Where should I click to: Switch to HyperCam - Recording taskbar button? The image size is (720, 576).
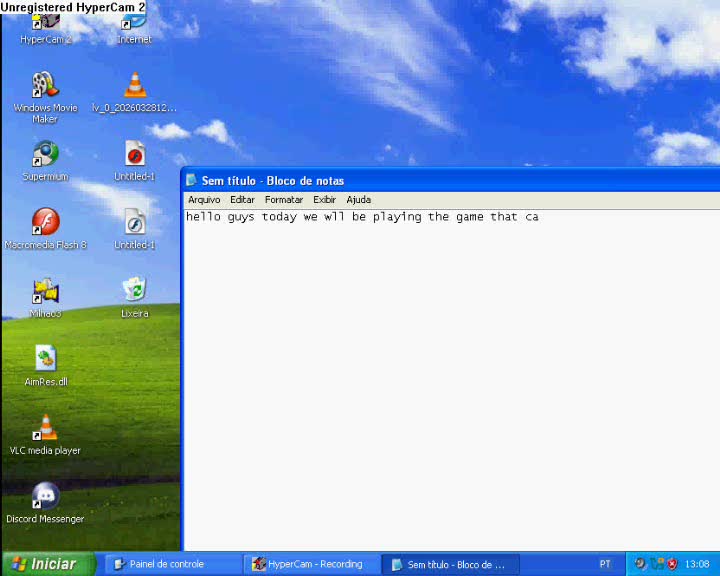point(312,564)
